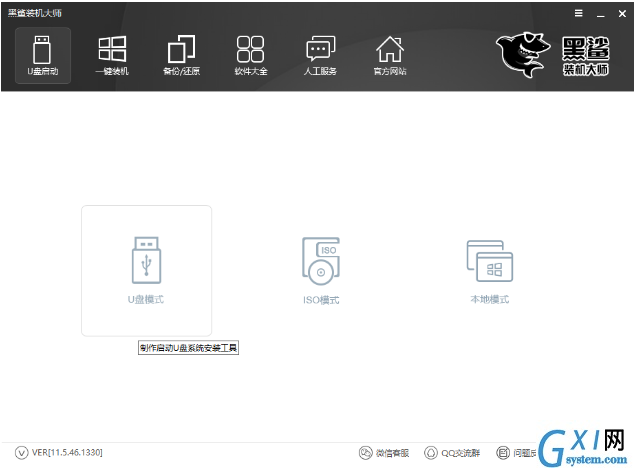Choose the ISO模式 disc icon
The height and width of the screenshot is (468, 634).
[x=321, y=261]
